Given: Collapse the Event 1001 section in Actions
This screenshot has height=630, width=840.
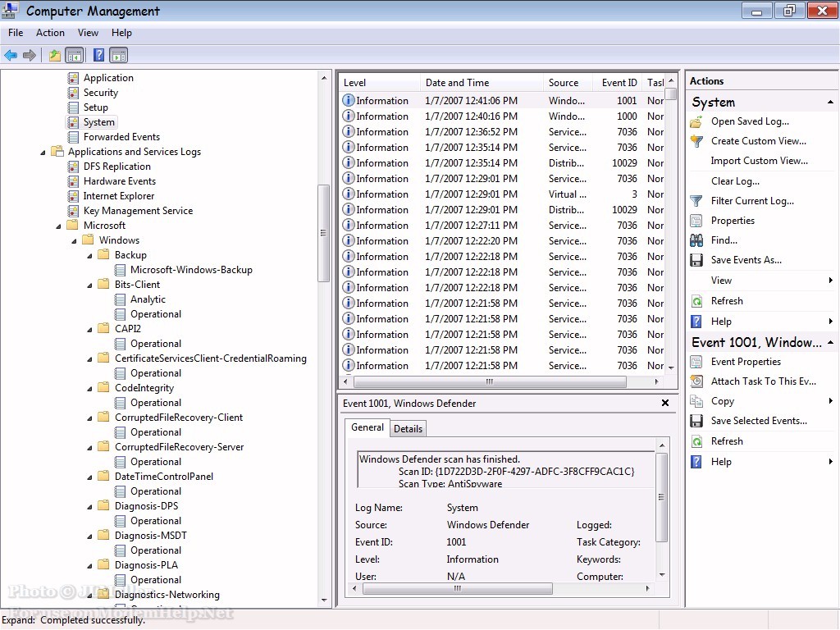Looking at the screenshot, I should [830, 342].
